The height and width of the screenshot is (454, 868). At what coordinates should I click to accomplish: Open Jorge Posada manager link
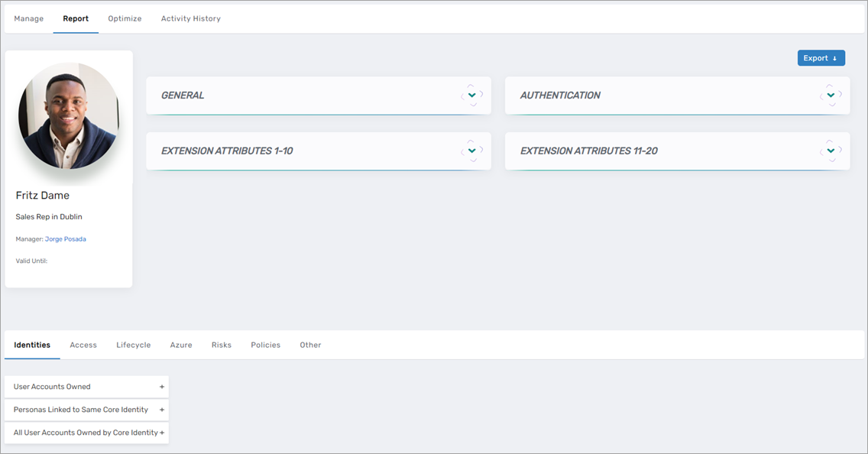coord(65,239)
